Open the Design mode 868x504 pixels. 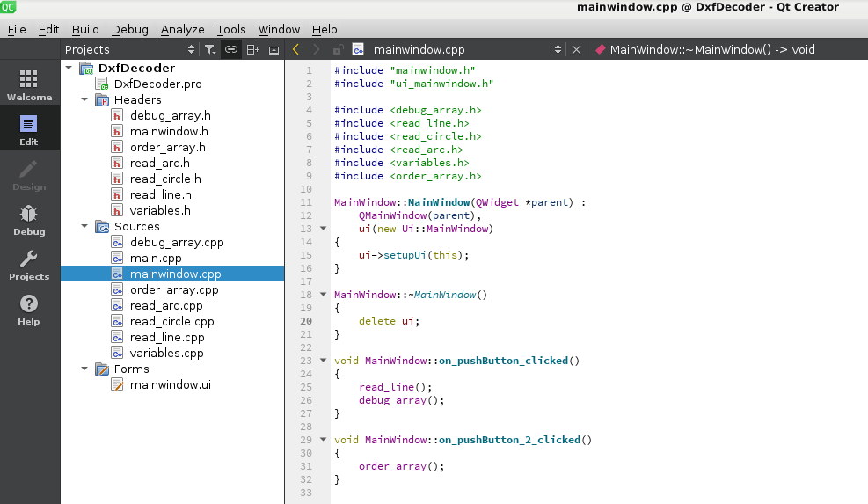(x=29, y=174)
